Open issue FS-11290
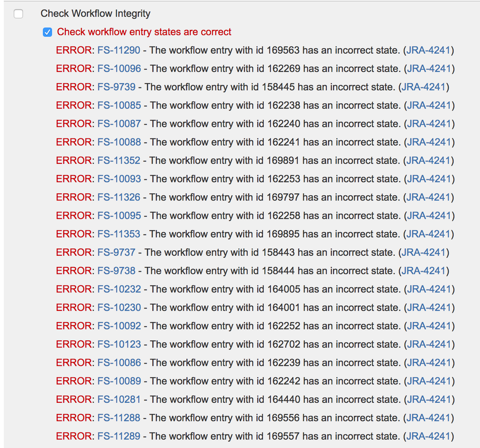The image size is (480, 448). tap(118, 50)
